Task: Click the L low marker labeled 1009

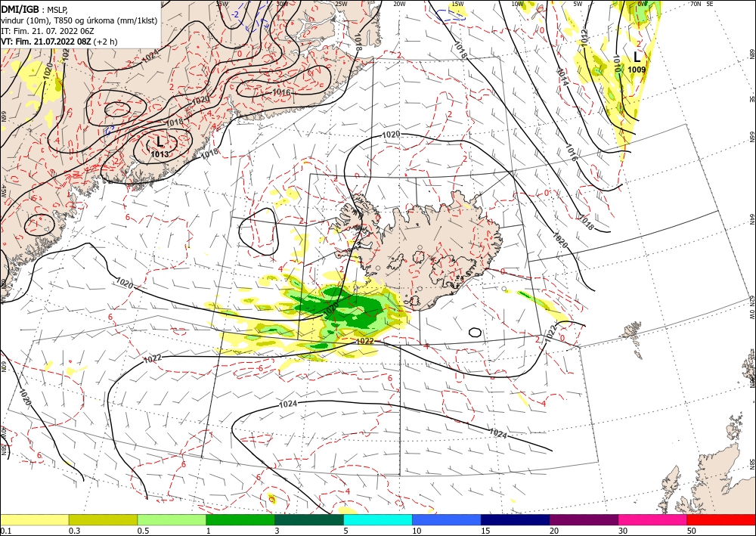Action: (637, 57)
